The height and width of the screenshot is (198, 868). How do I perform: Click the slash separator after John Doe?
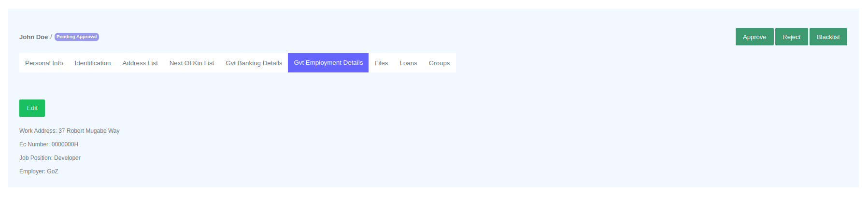point(51,37)
